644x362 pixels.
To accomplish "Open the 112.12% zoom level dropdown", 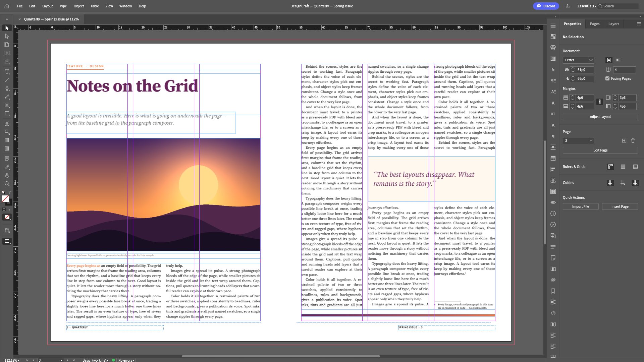I will click(x=12, y=360).
